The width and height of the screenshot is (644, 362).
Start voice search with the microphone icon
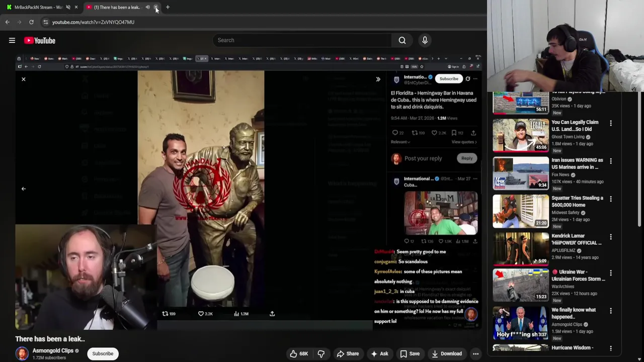point(425,40)
